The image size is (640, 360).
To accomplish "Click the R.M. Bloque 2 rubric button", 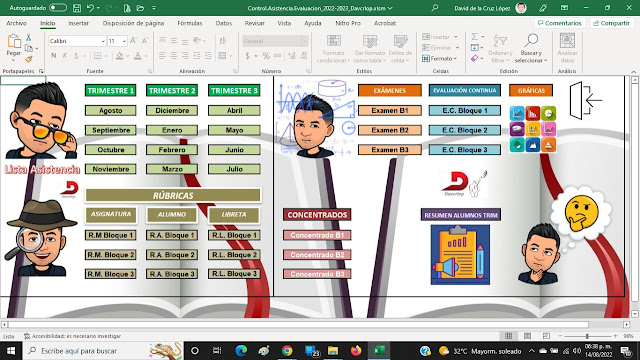I will (x=111, y=255).
